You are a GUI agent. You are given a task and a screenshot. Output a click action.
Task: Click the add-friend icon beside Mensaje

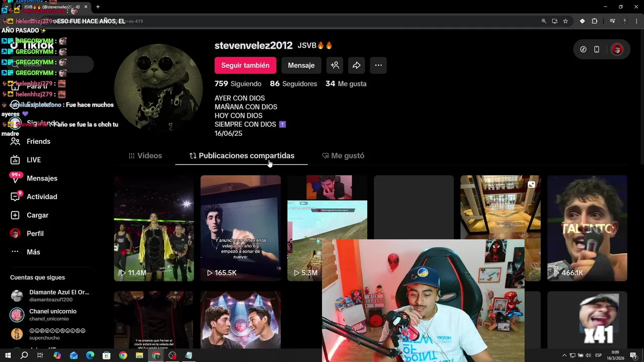[x=335, y=65]
